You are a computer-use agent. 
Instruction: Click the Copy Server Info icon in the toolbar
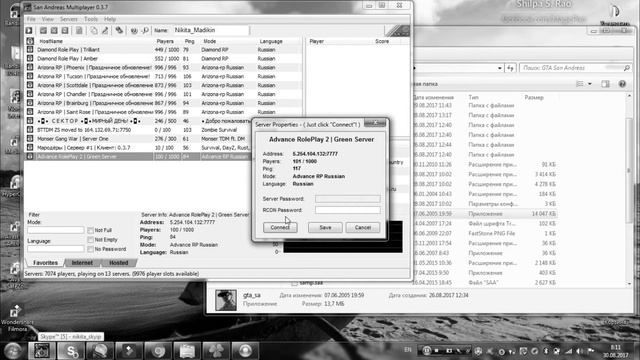[94, 31]
